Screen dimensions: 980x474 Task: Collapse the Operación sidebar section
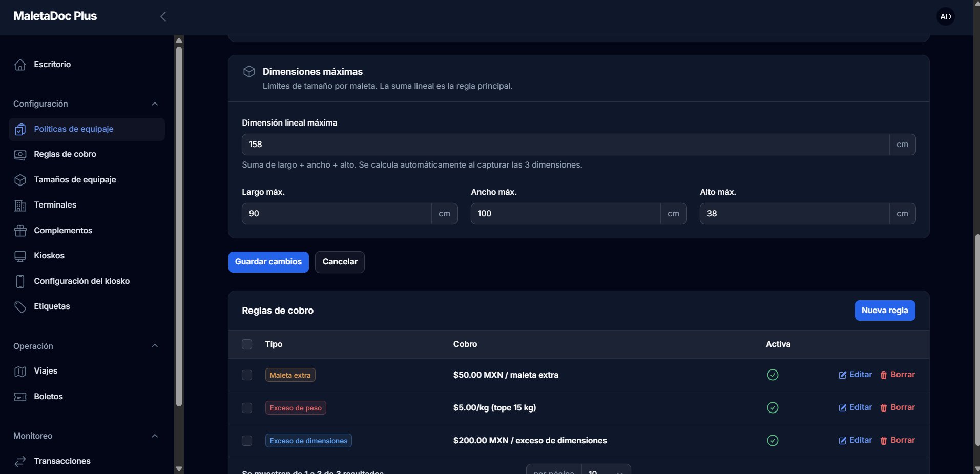[155, 346]
